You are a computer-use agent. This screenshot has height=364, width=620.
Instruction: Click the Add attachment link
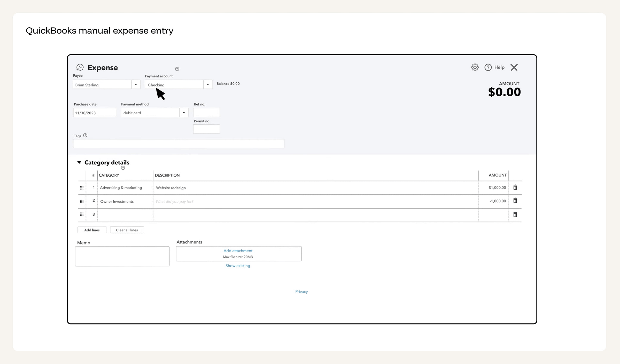238,251
